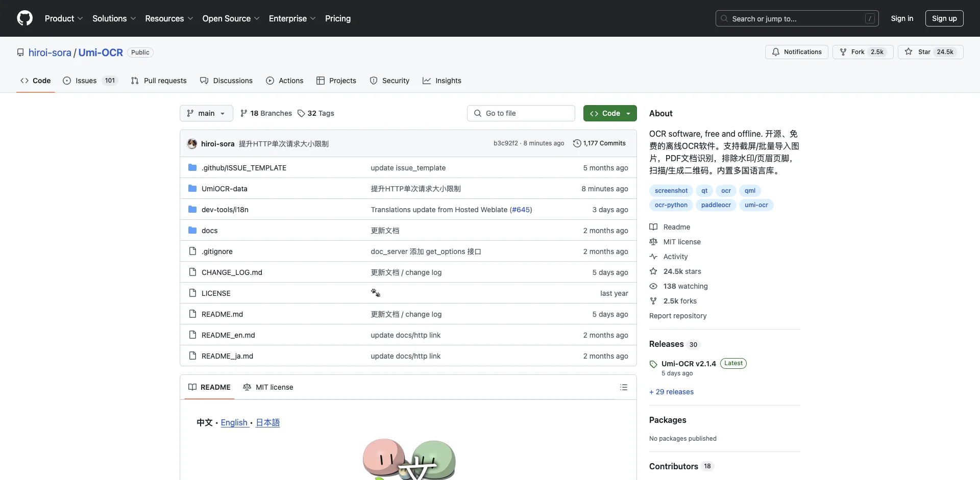Click the Search or jump to field
Image resolution: width=980 pixels, height=480 pixels.
[797, 18]
